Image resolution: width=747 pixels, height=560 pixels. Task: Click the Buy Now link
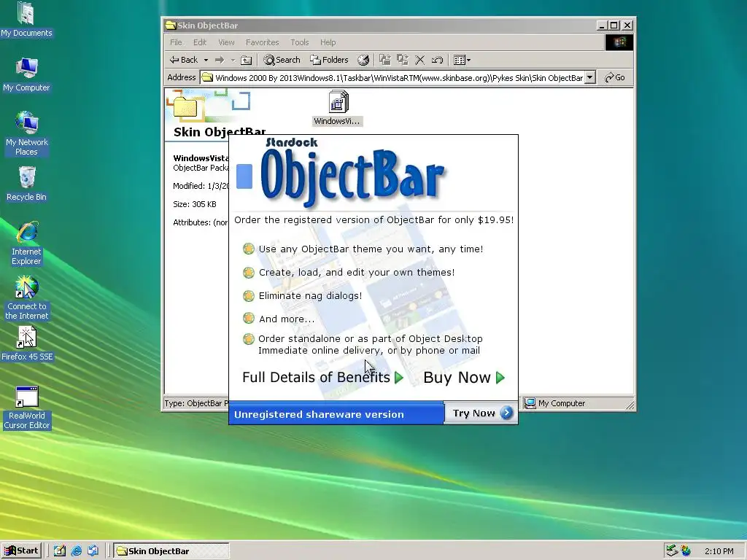point(463,378)
